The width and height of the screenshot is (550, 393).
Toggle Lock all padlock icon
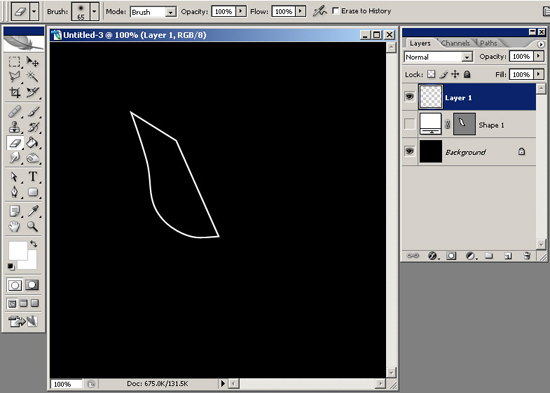coord(467,74)
